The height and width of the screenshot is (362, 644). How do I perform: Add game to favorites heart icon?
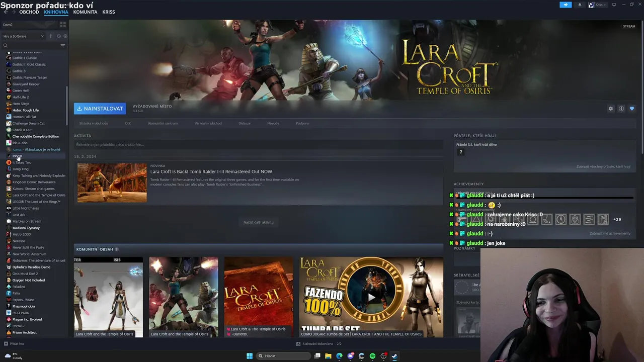pyautogui.click(x=632, y=109)
